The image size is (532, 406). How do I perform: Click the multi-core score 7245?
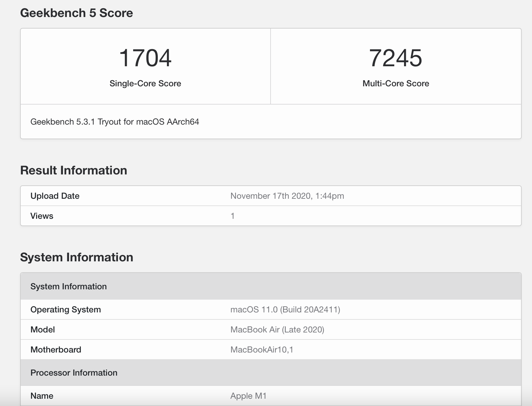pyautogui.click(x=396, y=58)
